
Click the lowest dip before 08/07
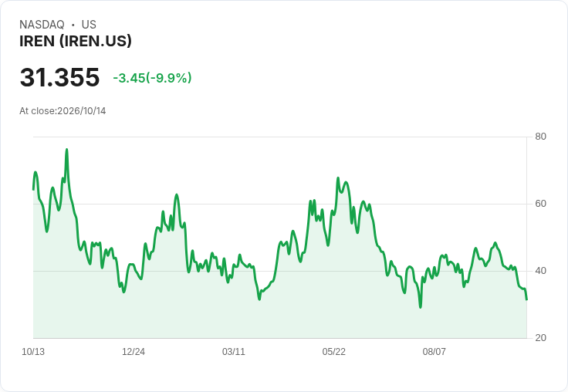click(x=421, y=308)
